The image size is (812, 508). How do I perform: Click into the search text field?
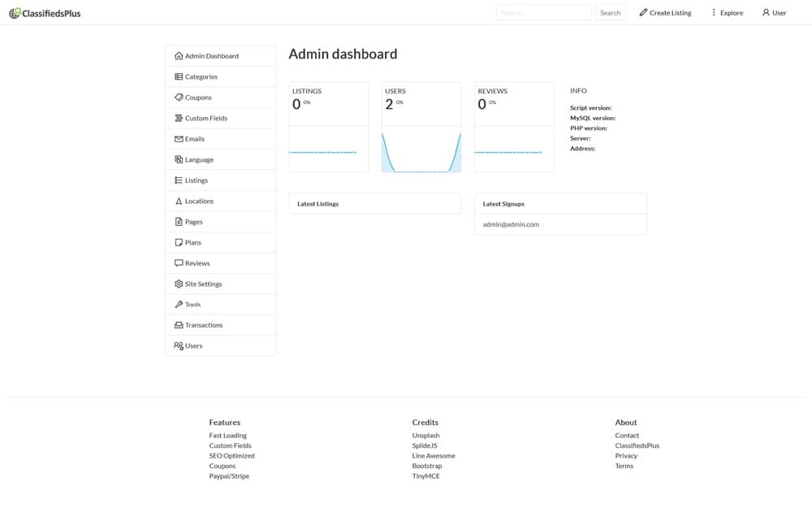(543, 13)
